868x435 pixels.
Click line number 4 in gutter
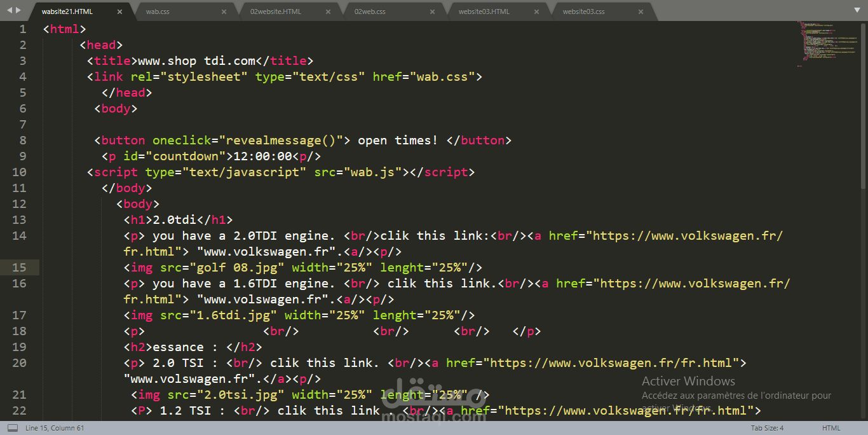coord(23,77)
